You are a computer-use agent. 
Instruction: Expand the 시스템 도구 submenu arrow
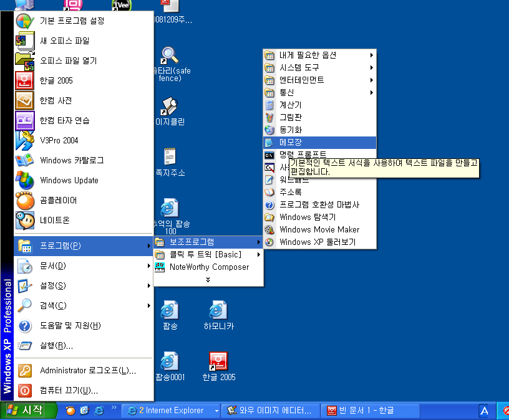click(372, 67)
